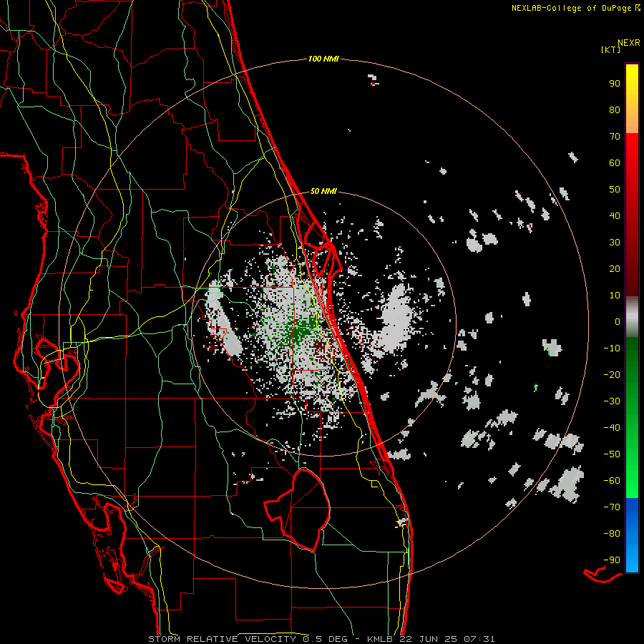This screenshot has width=644, height=644.
Task: Click the 40 value on the velocity scale
Action: [615, 215]
